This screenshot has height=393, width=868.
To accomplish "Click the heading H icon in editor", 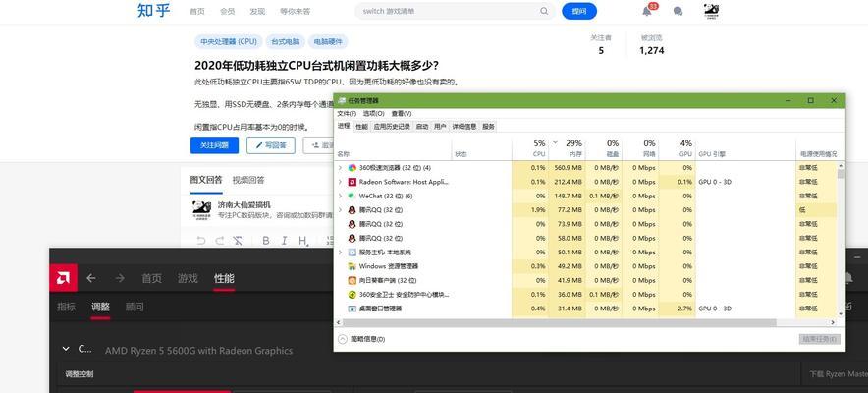I will [x=303, y=241].
